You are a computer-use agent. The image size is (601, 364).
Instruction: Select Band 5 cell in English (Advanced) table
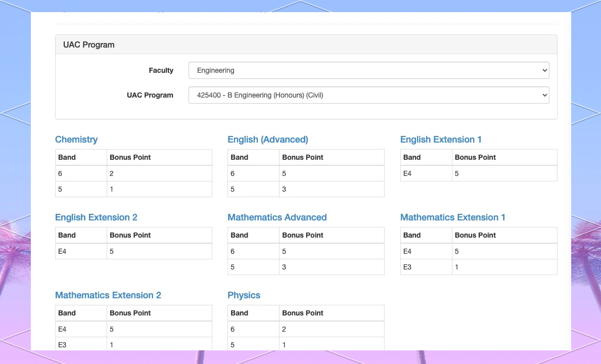coord(233,189)
